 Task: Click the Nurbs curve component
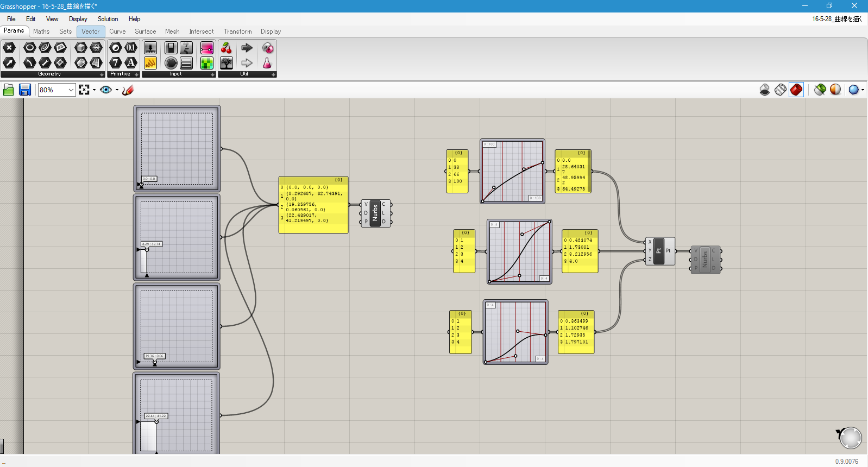click(375, 213)
